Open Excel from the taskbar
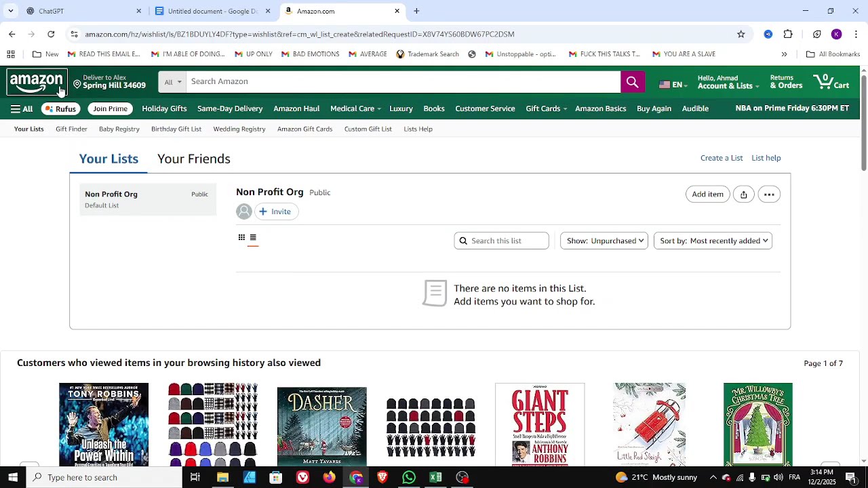 pyautogui.click(x=435, y=477)
